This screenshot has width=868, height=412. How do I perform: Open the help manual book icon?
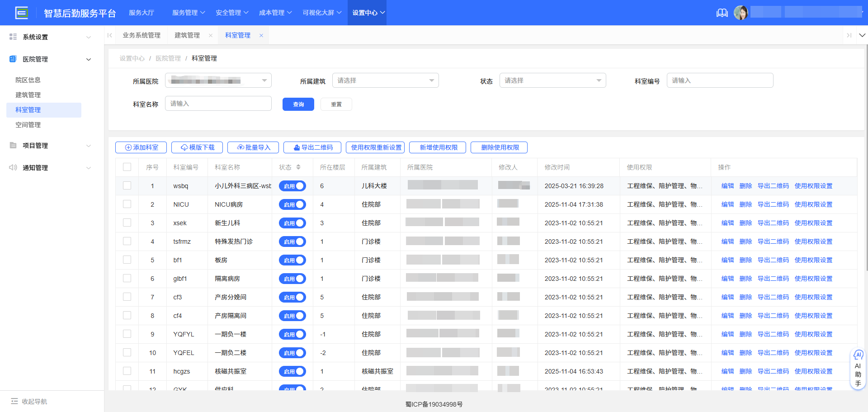click(x=722, y=13)
